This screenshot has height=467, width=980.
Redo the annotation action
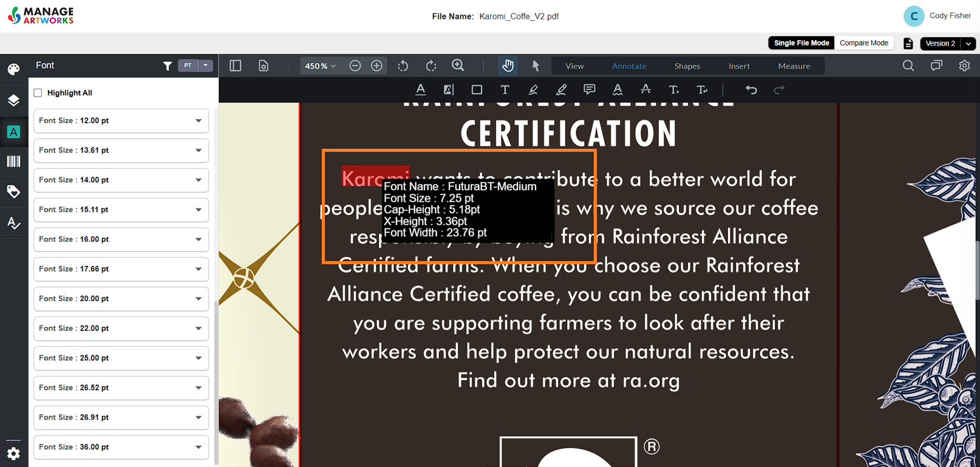pyautogui.click(x=779, y=90)
